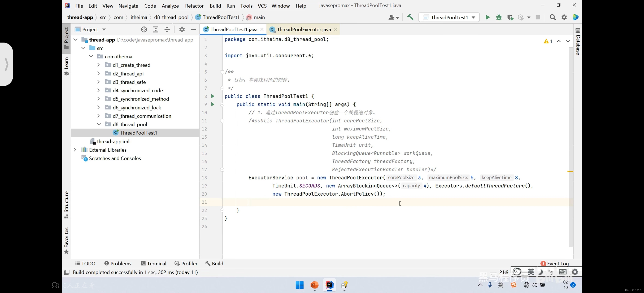The width and height of the screenshot is (644, 293).
Task: Open the Event Log
Action: (x=555, y=263)
